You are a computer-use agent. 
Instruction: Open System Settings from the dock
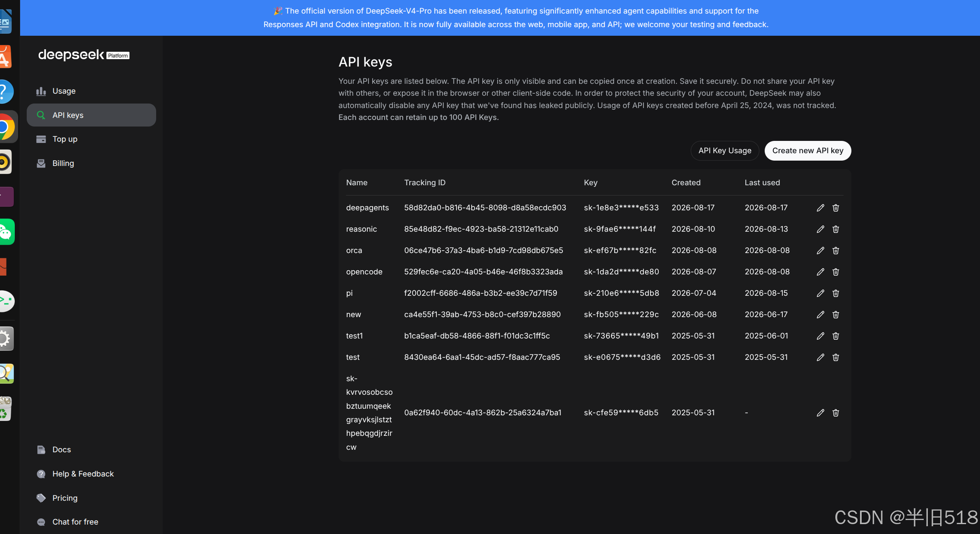6,338
